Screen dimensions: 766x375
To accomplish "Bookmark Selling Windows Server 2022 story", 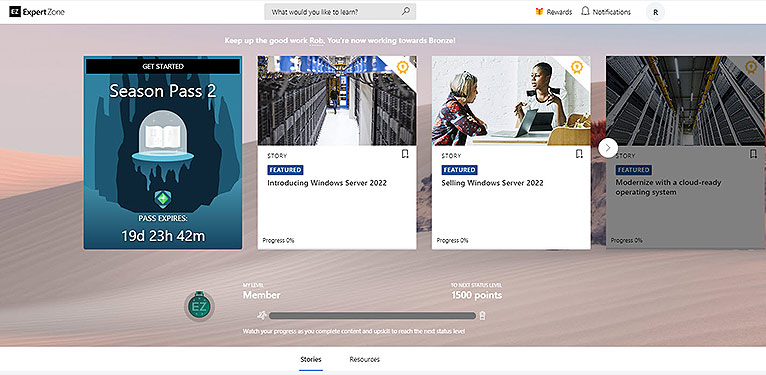I will pos(579,154).
